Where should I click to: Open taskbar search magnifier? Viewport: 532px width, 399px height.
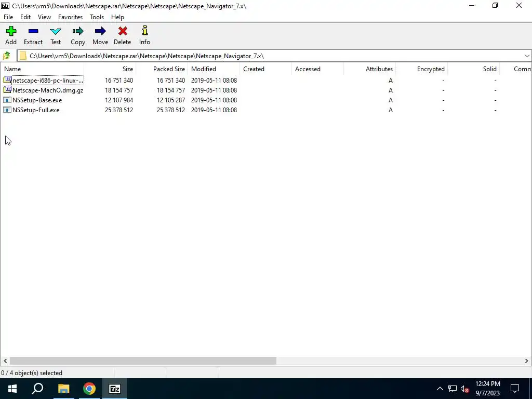click(x=37, y=389)
